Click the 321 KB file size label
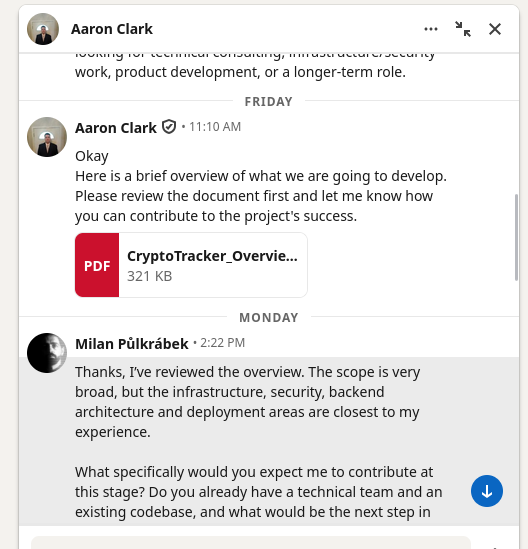Viewport: 528px width, 549px height. coord(150,276)
